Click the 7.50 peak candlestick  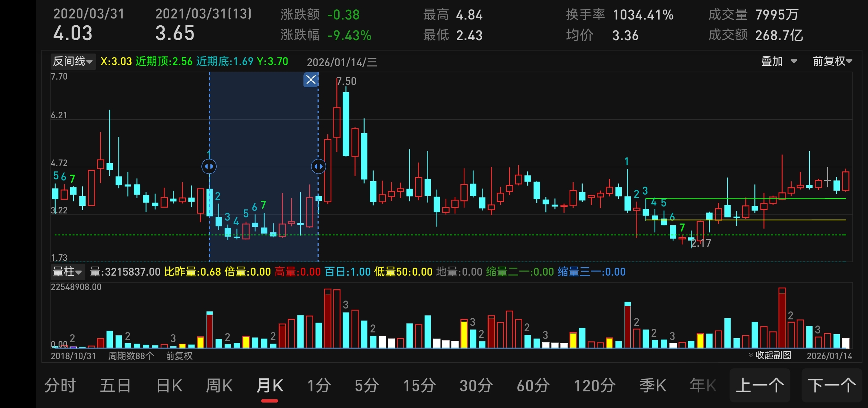337,122
